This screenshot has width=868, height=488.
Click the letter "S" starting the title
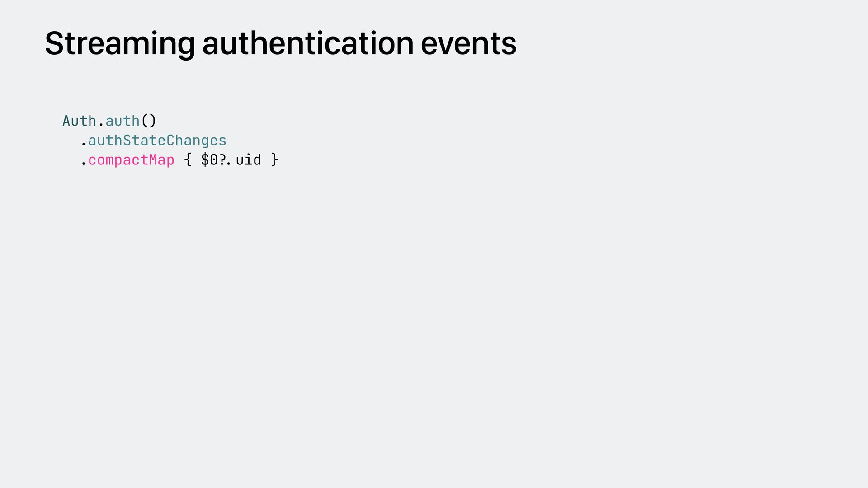pos(53,44)
